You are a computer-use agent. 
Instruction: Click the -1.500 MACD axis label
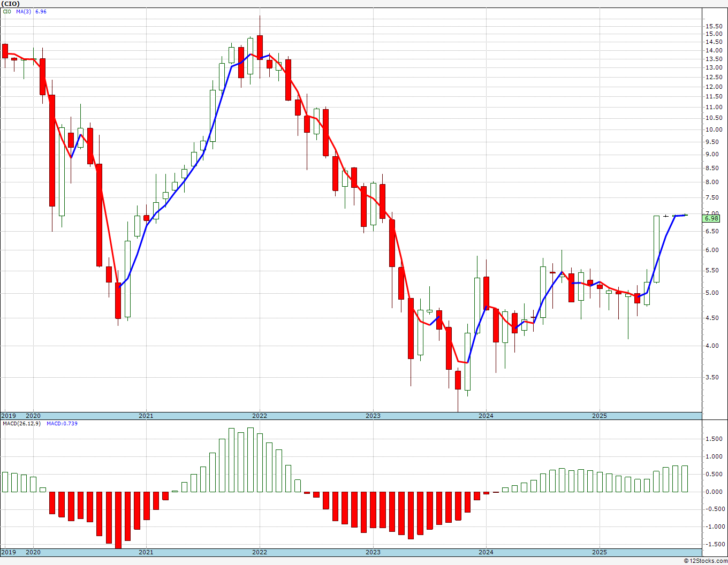tap(714, 544)
